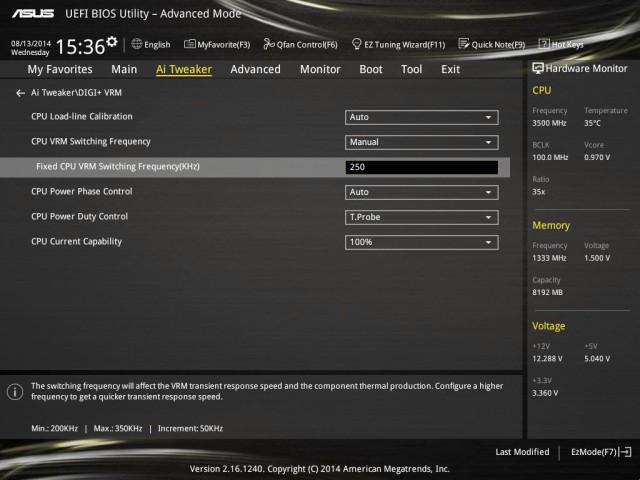
Task: Click the Fixed CPU VRM Switching Frequency value field
Action: (422, 167)
